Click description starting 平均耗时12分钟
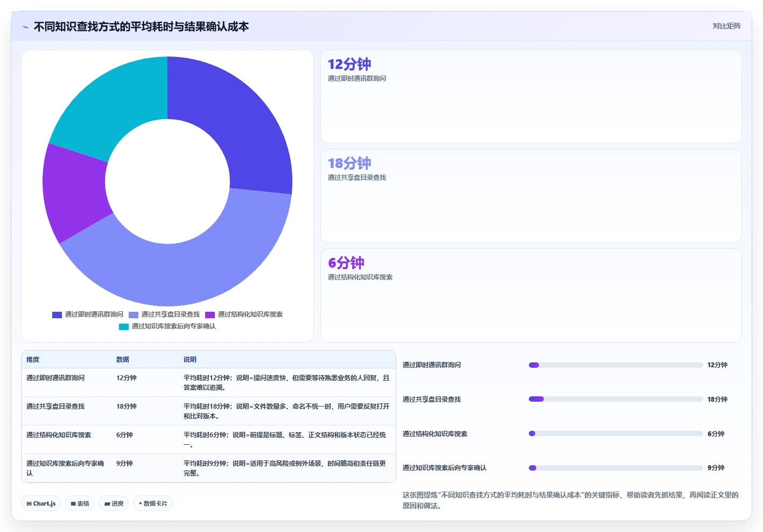Viewport: 763px width, 532px height. click(286, 383)
